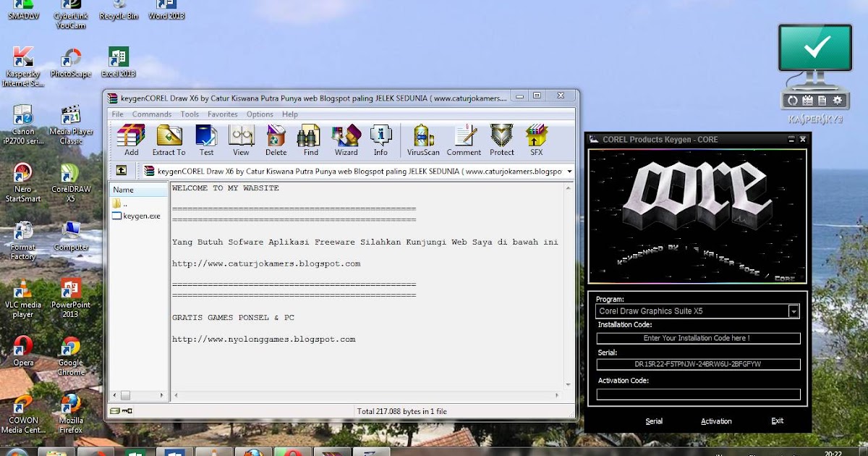
Task: Select Media Player Classic desktop shortcut
Action: [71, 124]
